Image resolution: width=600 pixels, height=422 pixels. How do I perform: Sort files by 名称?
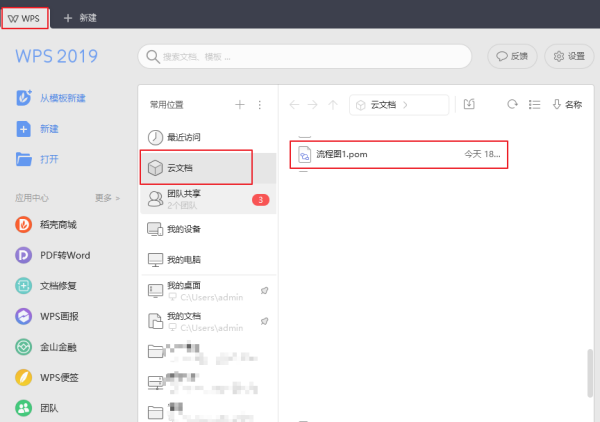pos(567,104)
